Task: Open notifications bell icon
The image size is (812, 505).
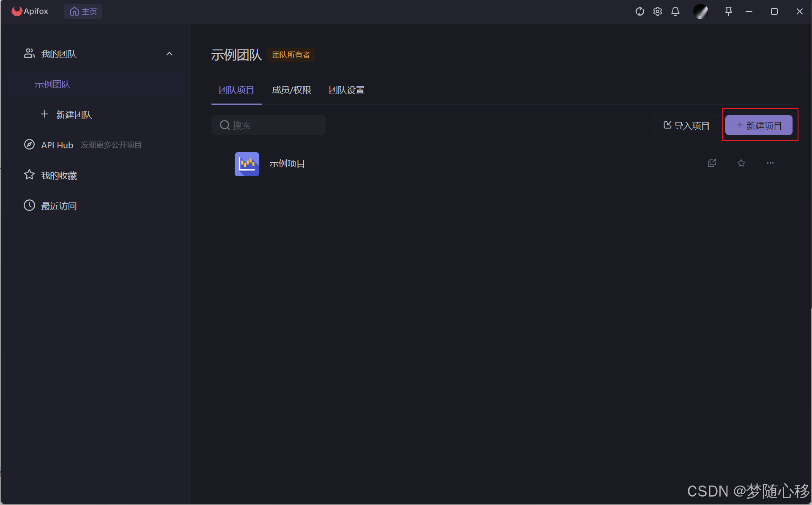Action: 675,11
